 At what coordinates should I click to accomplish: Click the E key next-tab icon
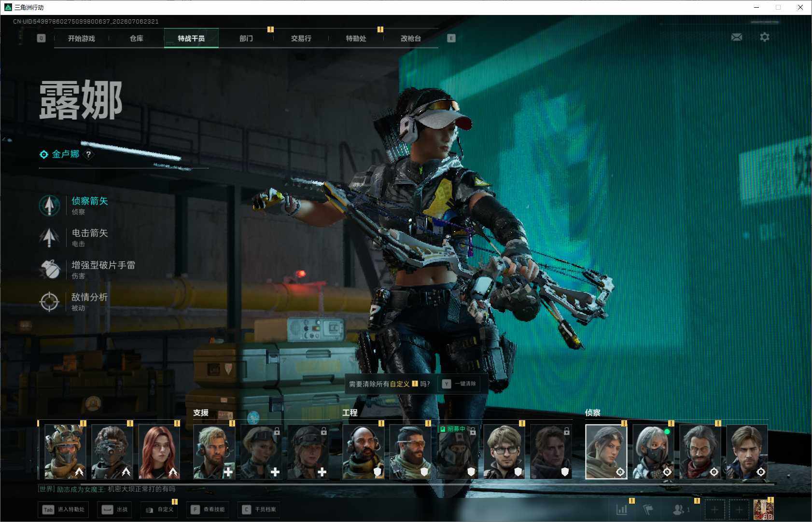(x=451, y=38)
